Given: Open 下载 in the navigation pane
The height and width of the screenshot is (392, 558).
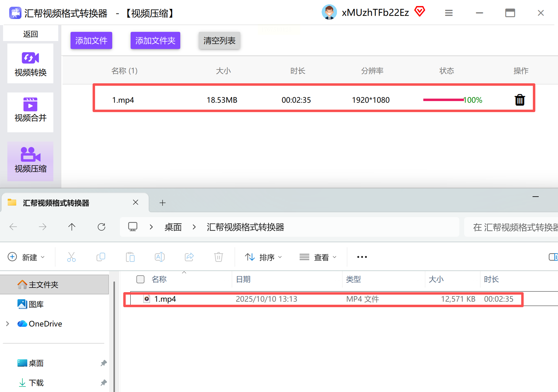Looking at the screenshot, I should click(31, 383).
